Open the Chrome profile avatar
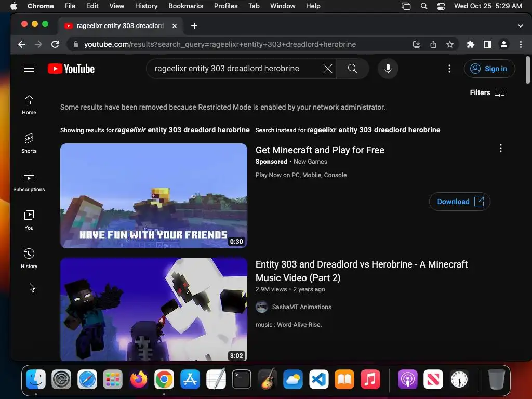 pyautogui.click(x=504, y=44)
